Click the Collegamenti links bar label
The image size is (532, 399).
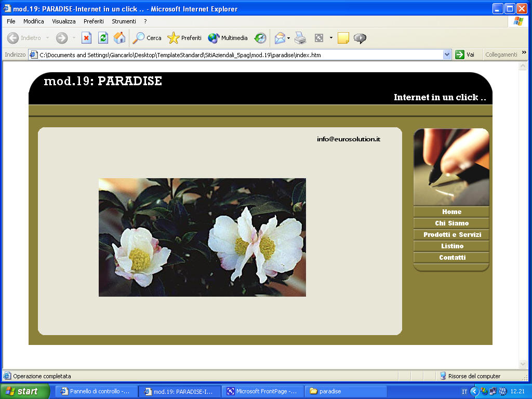coord(501,55)
